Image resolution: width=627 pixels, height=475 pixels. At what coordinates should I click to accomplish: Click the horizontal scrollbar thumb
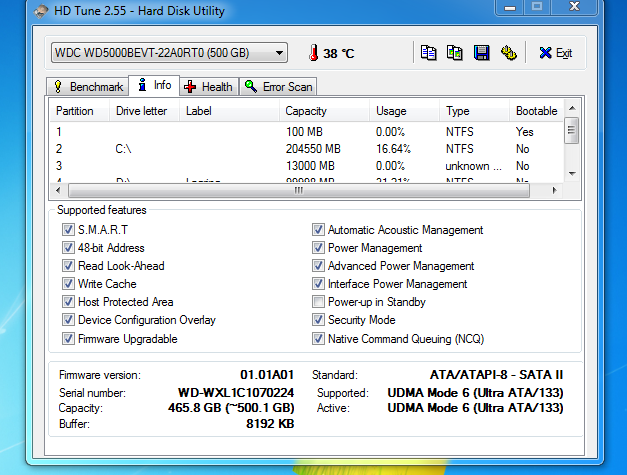[299, 190]
